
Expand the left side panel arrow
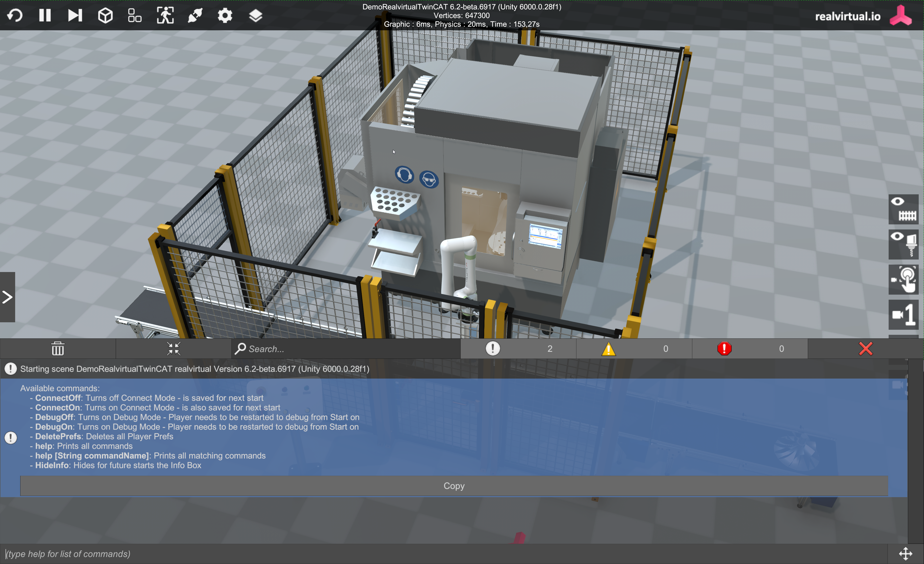[7, 297]
